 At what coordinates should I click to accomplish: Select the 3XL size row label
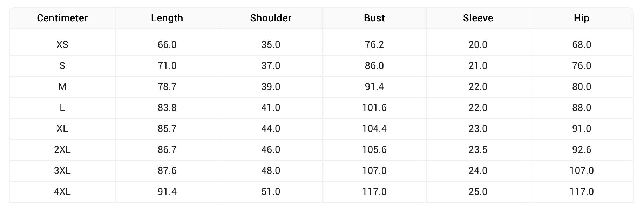[62, 171]
